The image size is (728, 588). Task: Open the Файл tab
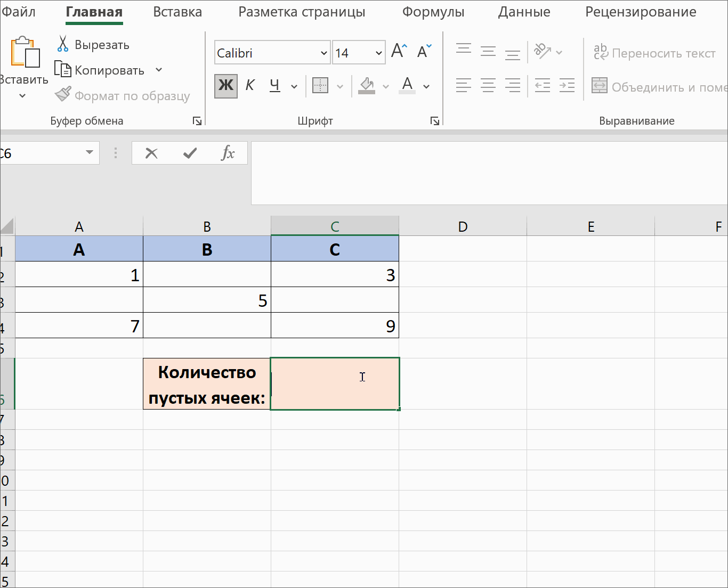coord(18,12)
